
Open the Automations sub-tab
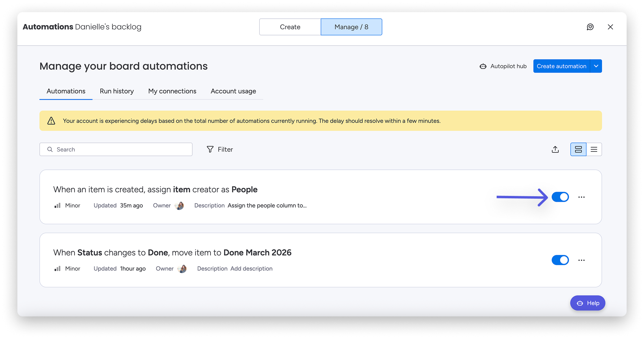point(66,91)
